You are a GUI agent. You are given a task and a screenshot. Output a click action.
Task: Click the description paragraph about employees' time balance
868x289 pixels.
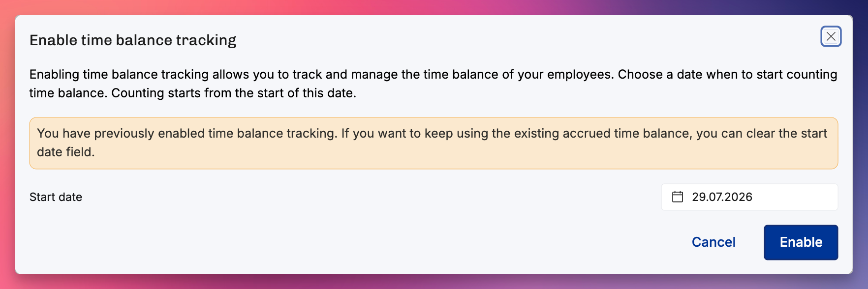coord(434,84)
